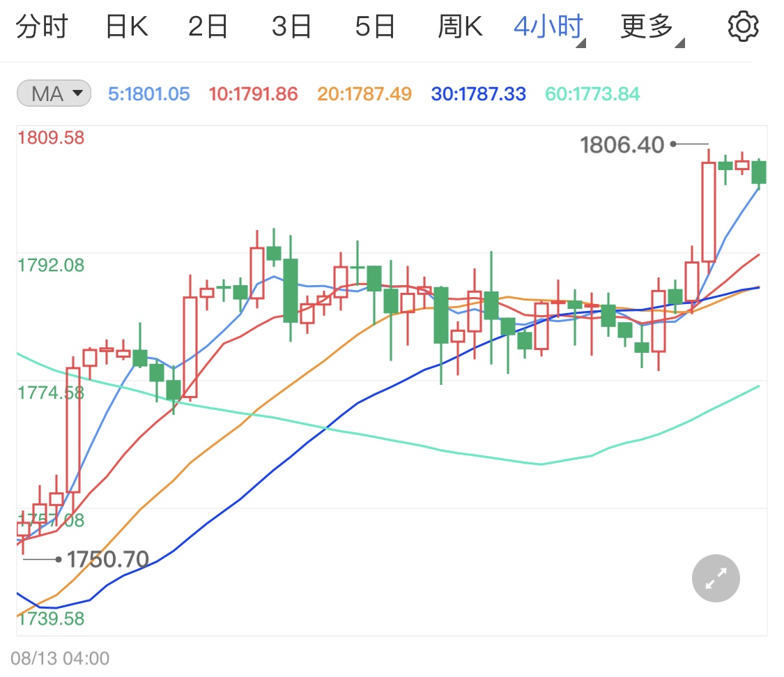The width and height of the screenshot is (784, 677).
Task: Click the 1806.40 high price label
Action: (x=622, y=145)
